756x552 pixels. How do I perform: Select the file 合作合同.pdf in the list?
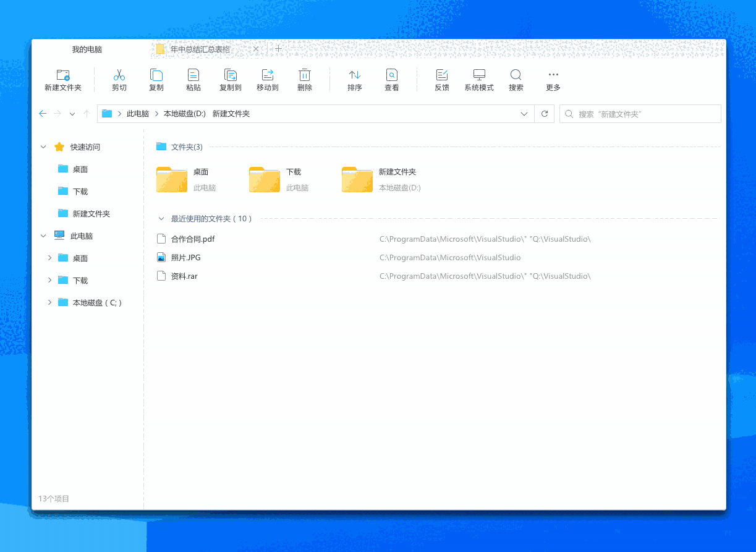click(x=193, y=239)
